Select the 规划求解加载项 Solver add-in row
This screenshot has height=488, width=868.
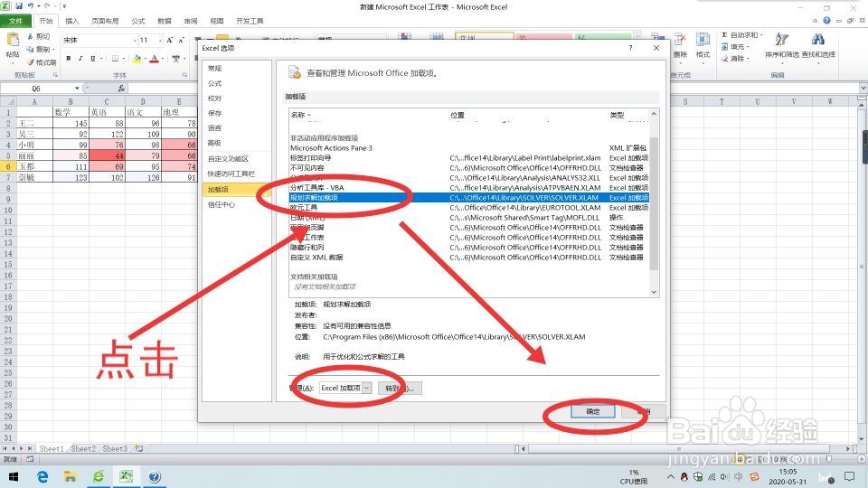point(469,198)
